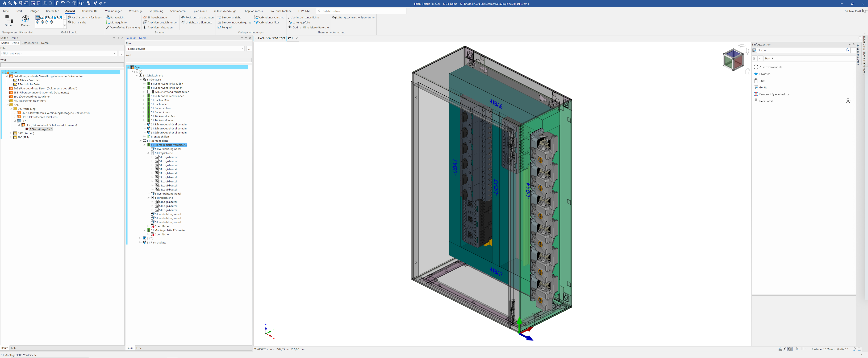The width and height of the screenshot is (868, 358).
Task: Open the Bauraum filter dropdown
Action: (242, 49)
